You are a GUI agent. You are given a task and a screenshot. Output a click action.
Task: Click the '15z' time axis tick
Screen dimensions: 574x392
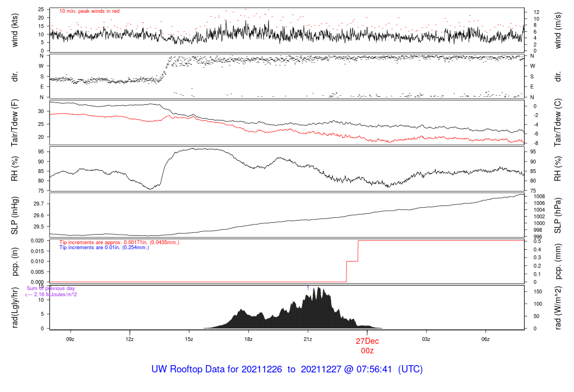click(x=189, y=339)
